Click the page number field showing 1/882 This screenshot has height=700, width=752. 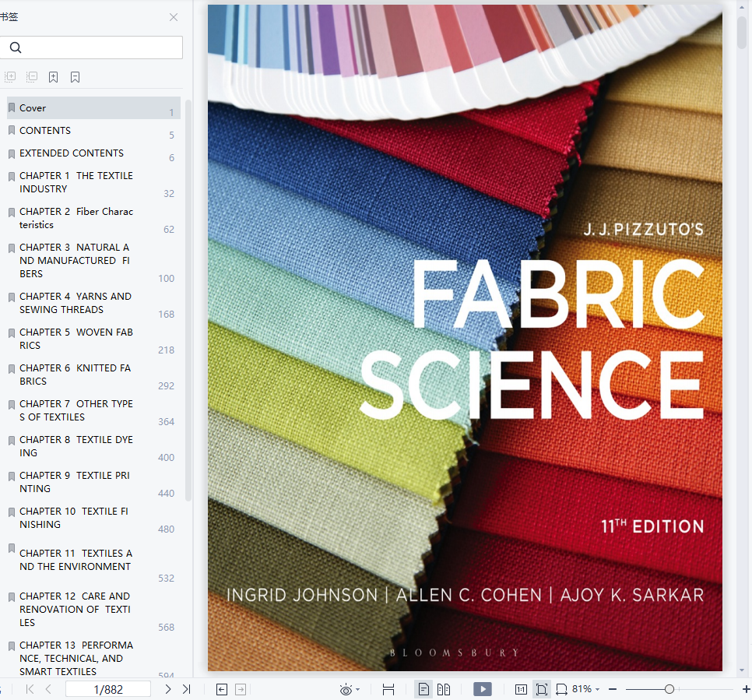[x=108, y=689]
